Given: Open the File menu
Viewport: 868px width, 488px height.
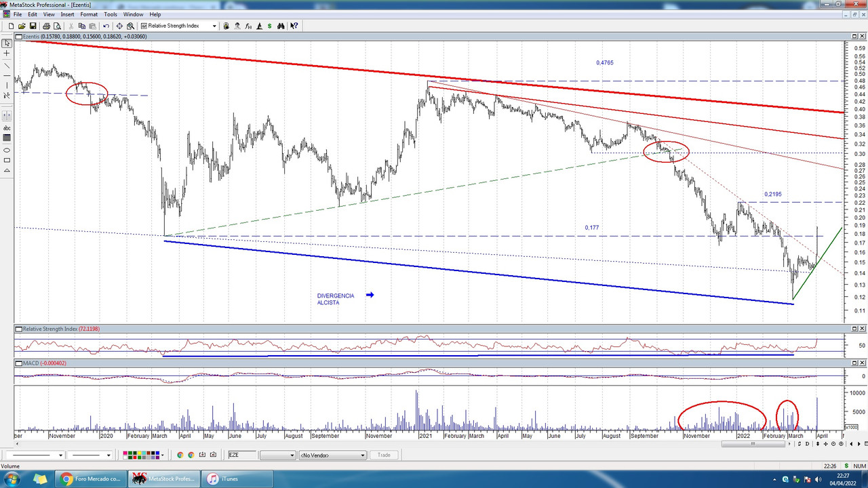Looking at the screenshot, I should click(x=17, y=14).
